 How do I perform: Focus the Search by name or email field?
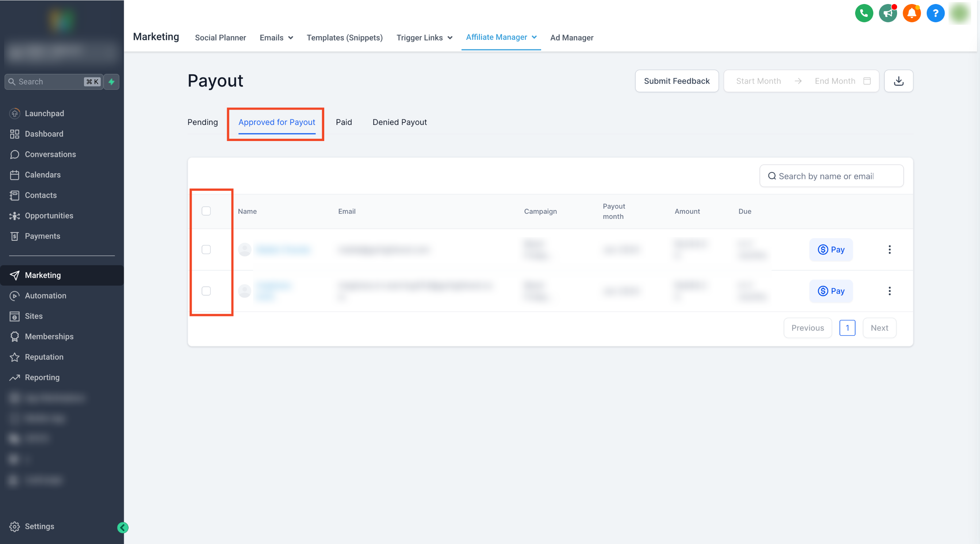[x=831, y=176]
